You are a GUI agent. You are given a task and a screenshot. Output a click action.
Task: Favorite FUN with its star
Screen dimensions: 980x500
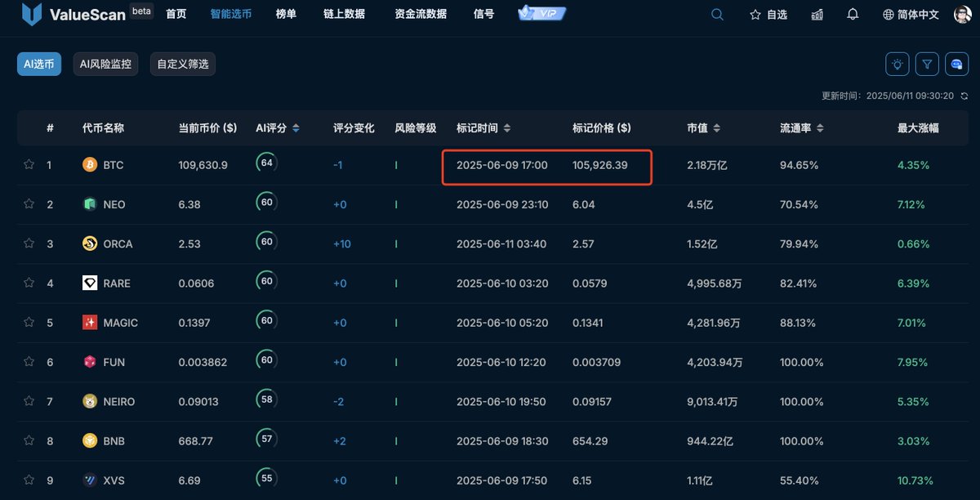click(29, 361)
